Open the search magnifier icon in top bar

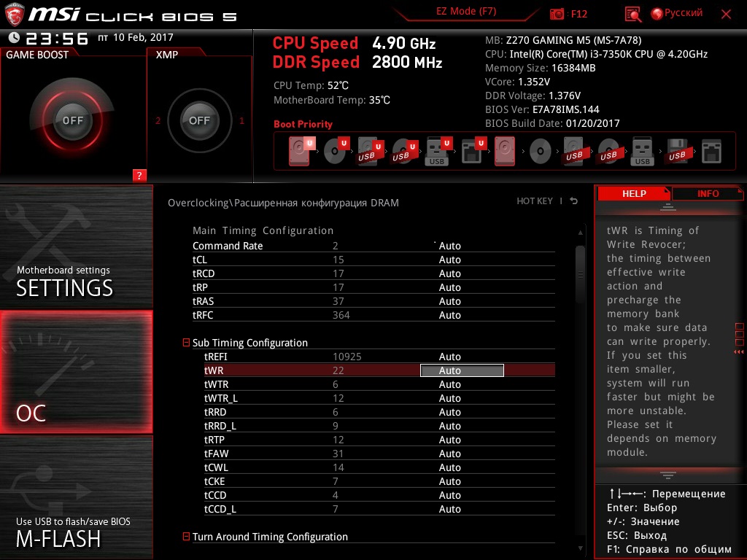click(632, 15)
